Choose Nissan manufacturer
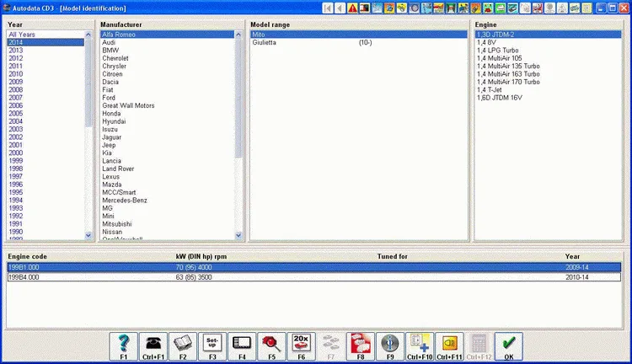Image resolution: width=632 pixels, height=364 pixels. [168, 233]
